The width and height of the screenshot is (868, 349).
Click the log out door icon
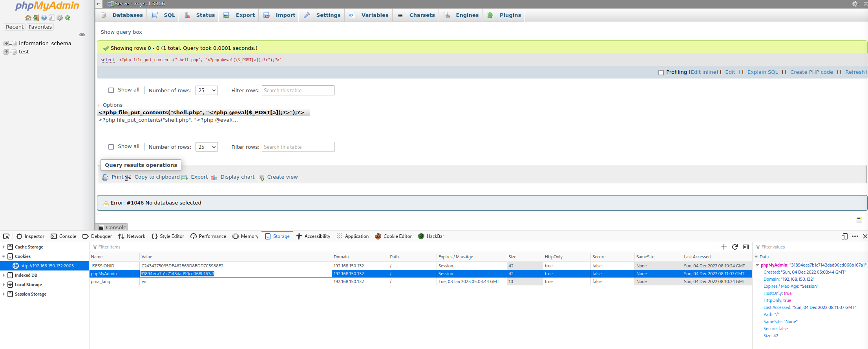pyautogui.click(x=36, y=18)
